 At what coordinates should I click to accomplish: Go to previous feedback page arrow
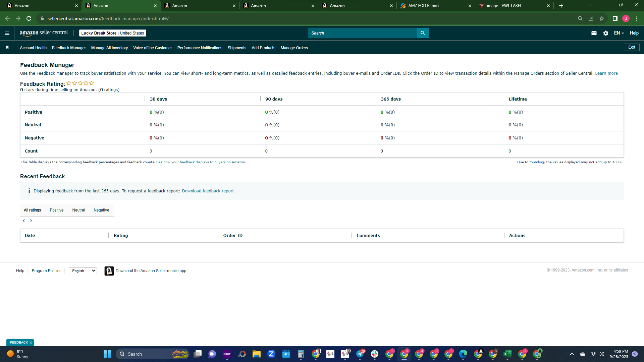click(x=24, y=221)
